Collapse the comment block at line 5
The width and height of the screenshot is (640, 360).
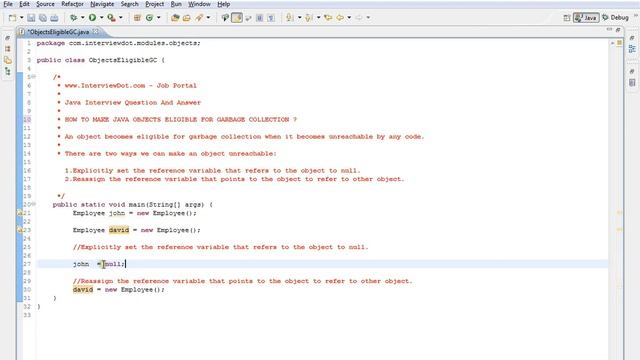[33, 77]
